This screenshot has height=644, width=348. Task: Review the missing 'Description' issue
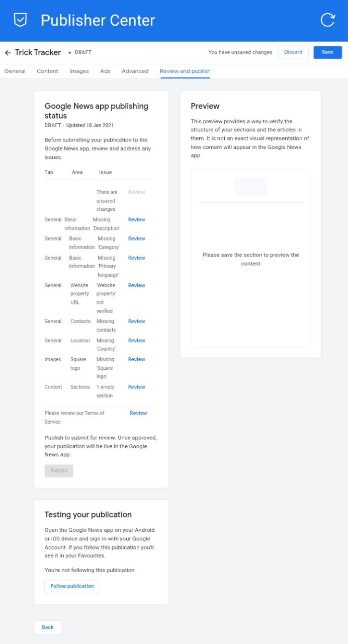click(136, 220)
